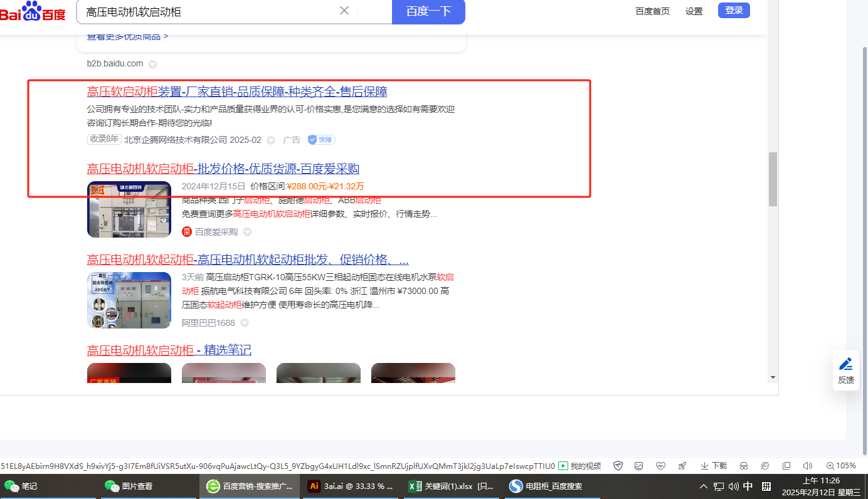Viewport: 868px width, 499px height.
Task: Show hidden system tray icons
Action: coord(704,486)
